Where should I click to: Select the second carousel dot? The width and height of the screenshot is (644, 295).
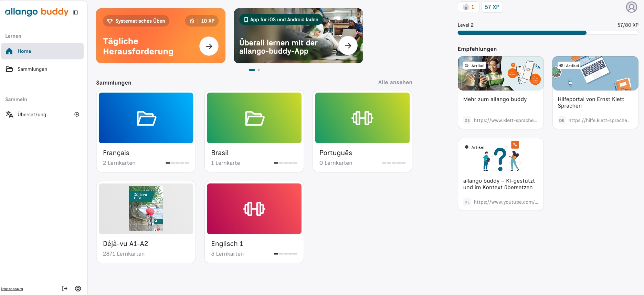[x=259, y=70]
